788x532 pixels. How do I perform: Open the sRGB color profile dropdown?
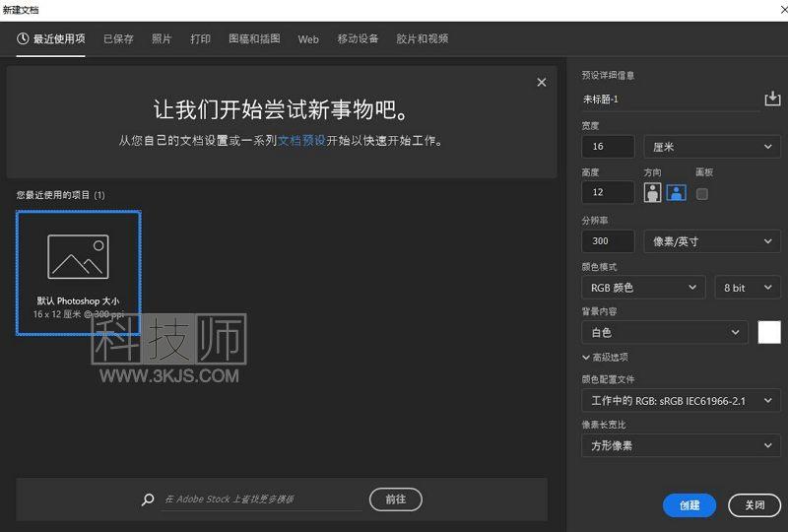click(681, 401)
